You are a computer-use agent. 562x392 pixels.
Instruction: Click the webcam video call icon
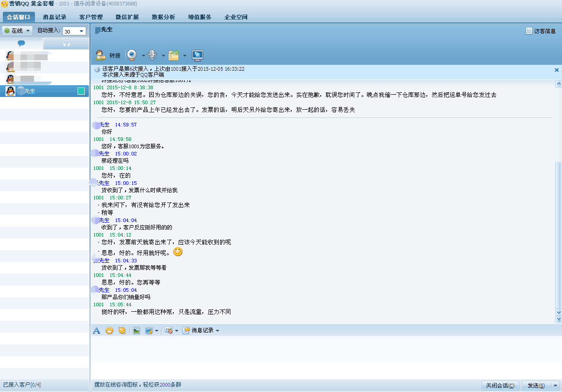point(132,55)
